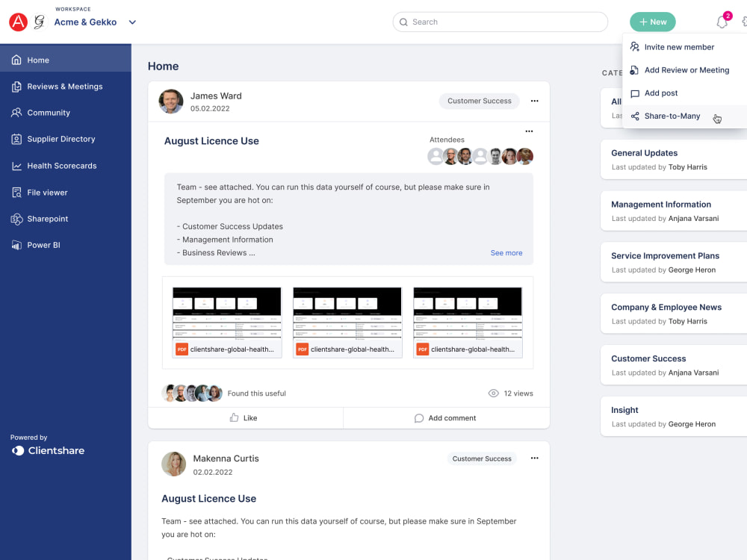Click the Attendees avatar group
Viewport: 747px width, 560px height.
point(480,156)
